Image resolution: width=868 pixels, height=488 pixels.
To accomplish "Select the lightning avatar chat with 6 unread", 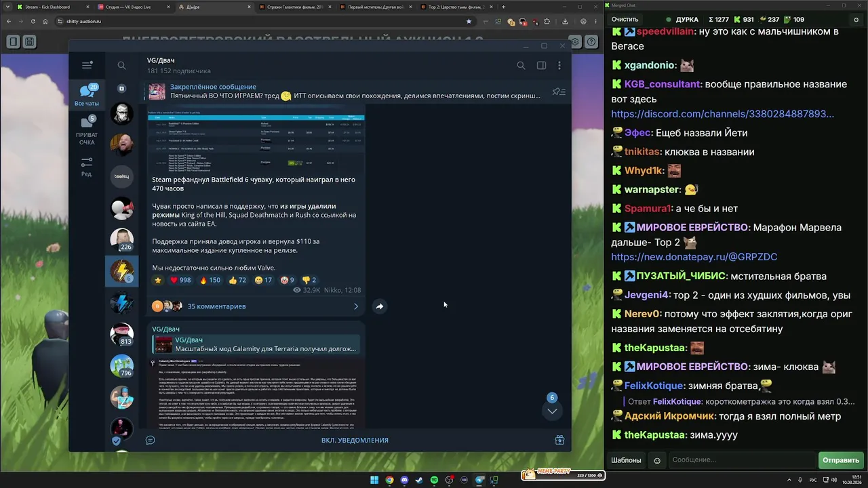I will (x=122, y=271).
